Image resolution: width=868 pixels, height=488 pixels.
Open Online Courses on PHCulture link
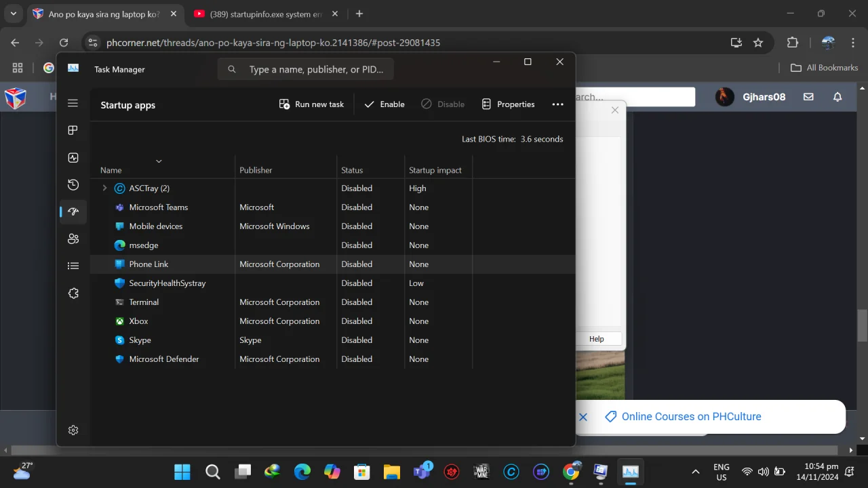coord(692,417)
